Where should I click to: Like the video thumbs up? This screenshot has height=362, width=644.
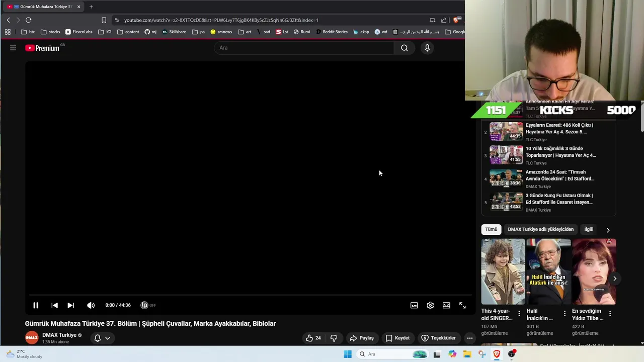click(x=313, y=338)
